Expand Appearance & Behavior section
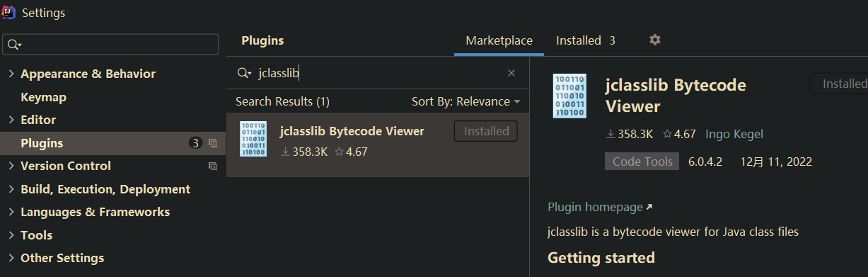The height and width of the screenshot is (277, 868). (x=11, y=74)
